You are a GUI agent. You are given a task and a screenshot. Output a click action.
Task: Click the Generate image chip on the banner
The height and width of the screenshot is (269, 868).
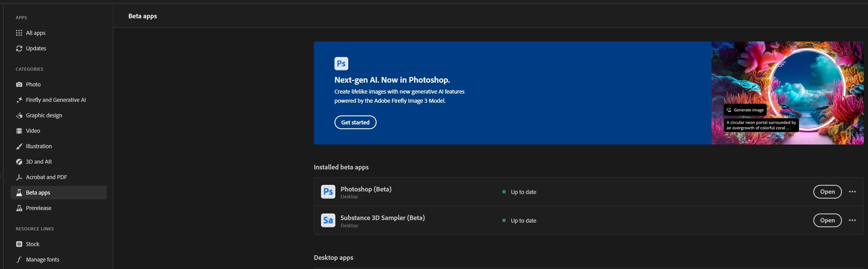[x=745, y=110]
